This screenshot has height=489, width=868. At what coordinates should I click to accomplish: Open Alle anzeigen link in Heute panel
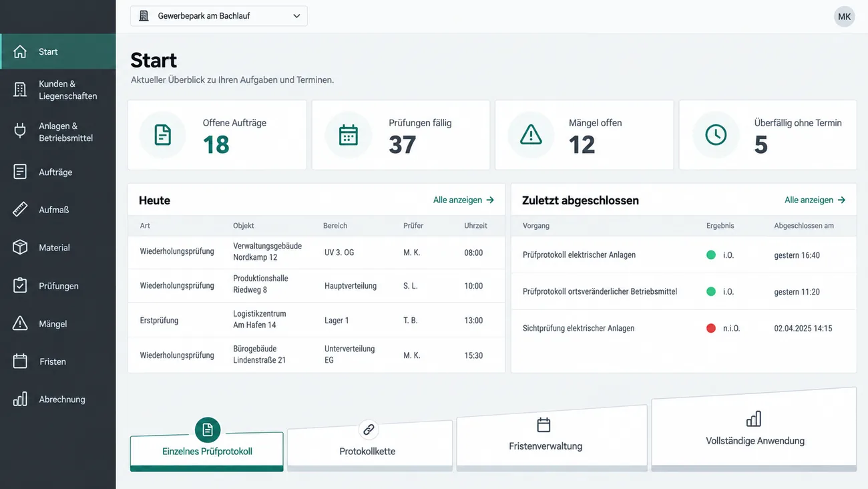[463, 200]
